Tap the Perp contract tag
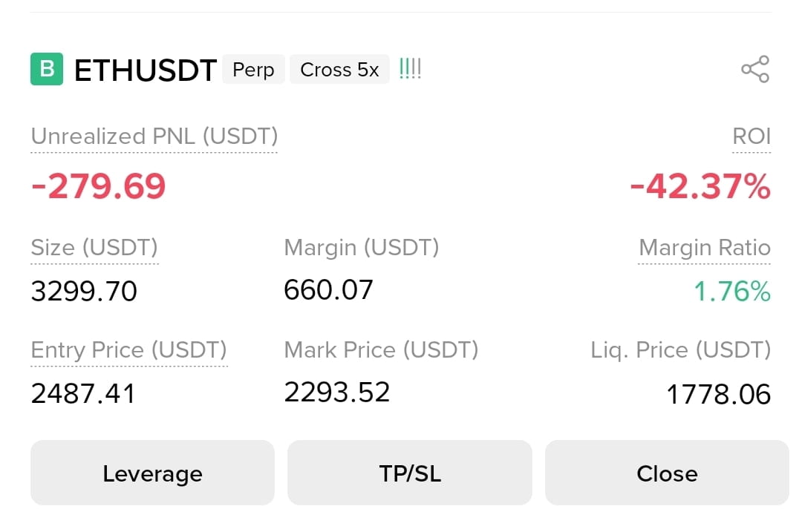802x532 pixels. click(x=253, y=70)
